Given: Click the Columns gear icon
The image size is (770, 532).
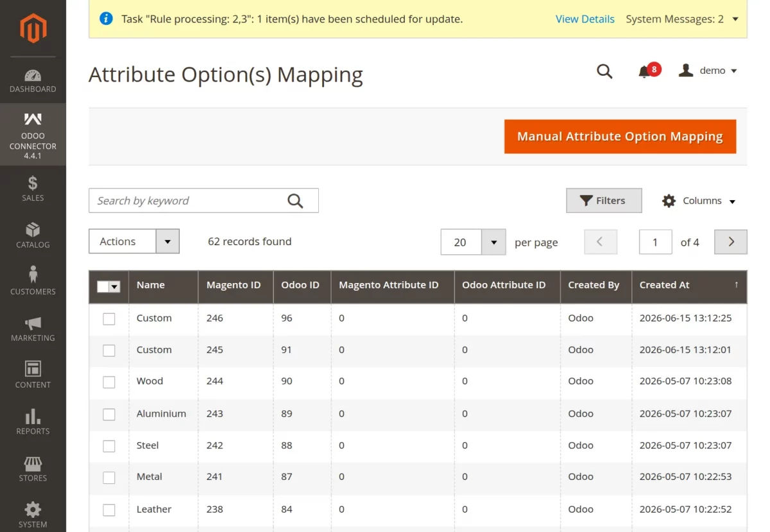Looking at the screenshot, I should 669,201.
